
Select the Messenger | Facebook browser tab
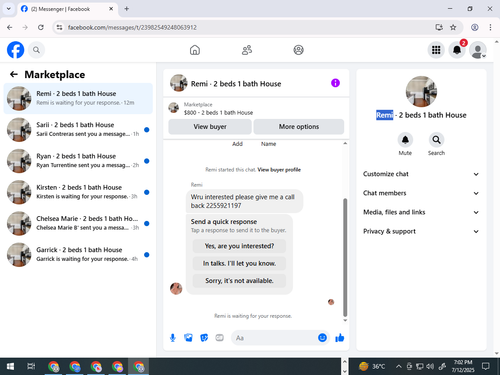[67, 9]
